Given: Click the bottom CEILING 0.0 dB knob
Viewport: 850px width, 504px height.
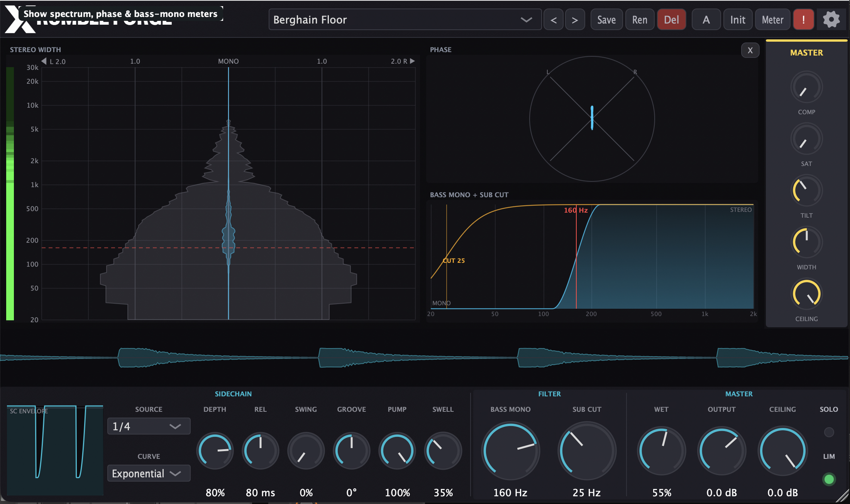Looking at the screenshot, I should tap(782, 450).
